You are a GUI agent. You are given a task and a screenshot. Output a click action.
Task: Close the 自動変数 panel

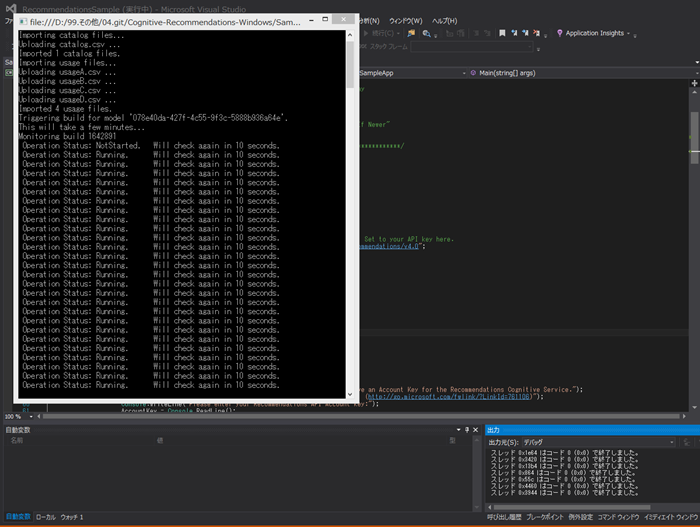coord(475,430)
